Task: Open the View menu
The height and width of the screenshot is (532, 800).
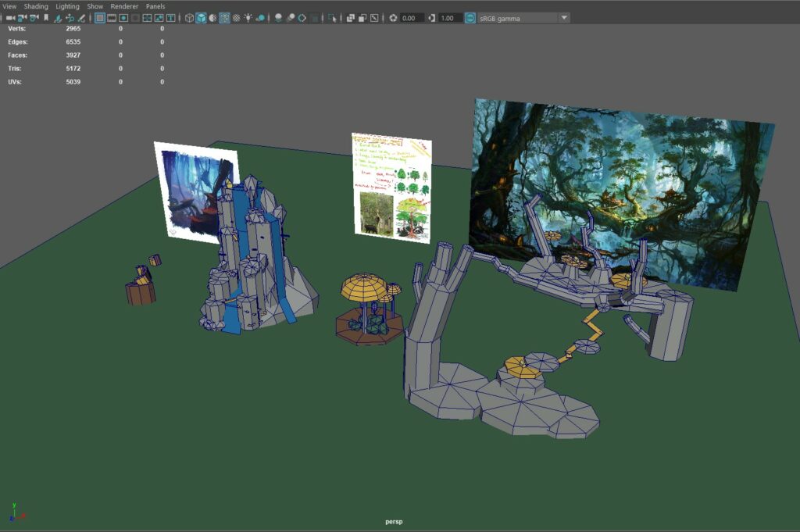Action: coord(9,6)
